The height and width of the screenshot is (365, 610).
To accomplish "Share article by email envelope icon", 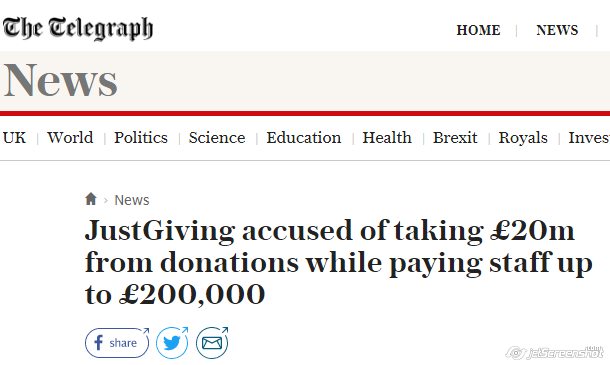I will tap(212, 343).
